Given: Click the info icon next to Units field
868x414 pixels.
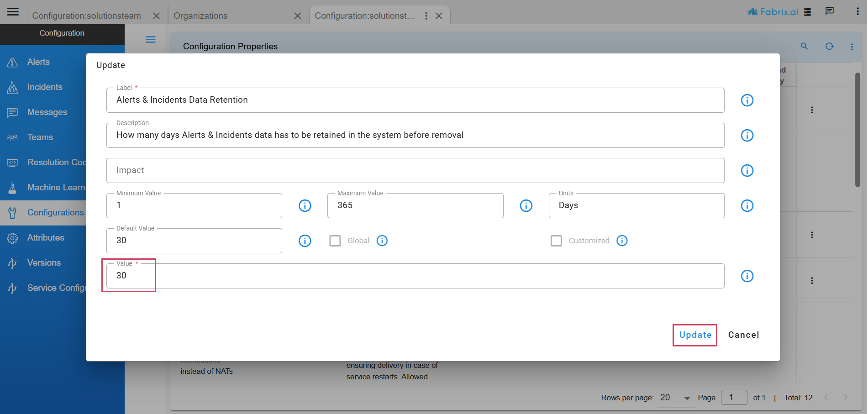Looking at the screenshot, I should [x=747, y=206].
